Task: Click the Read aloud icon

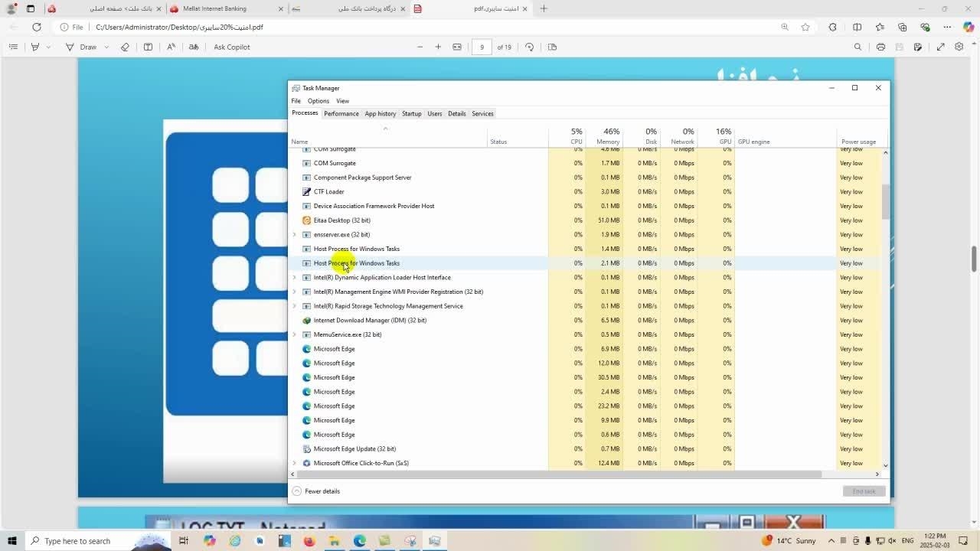Action: (171, 47)
